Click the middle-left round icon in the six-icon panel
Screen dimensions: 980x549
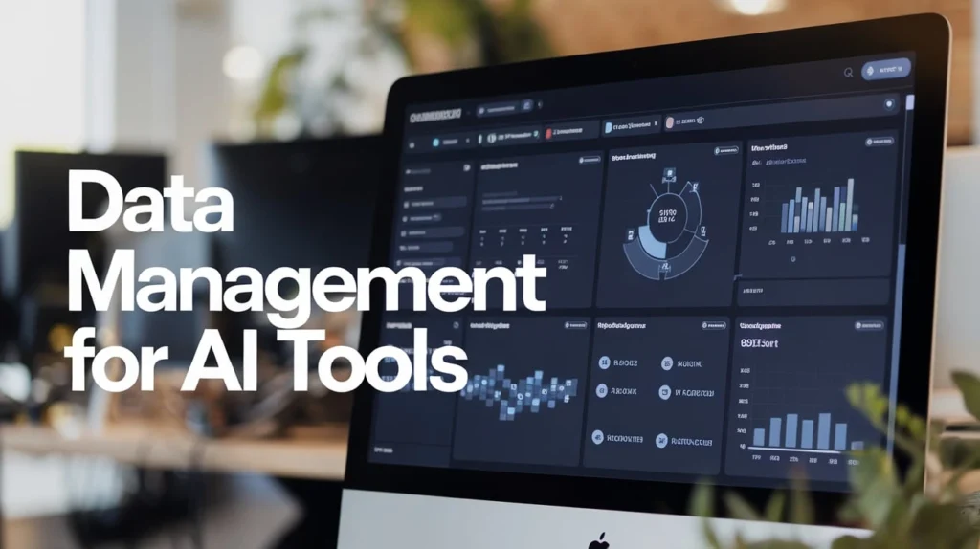601,391
